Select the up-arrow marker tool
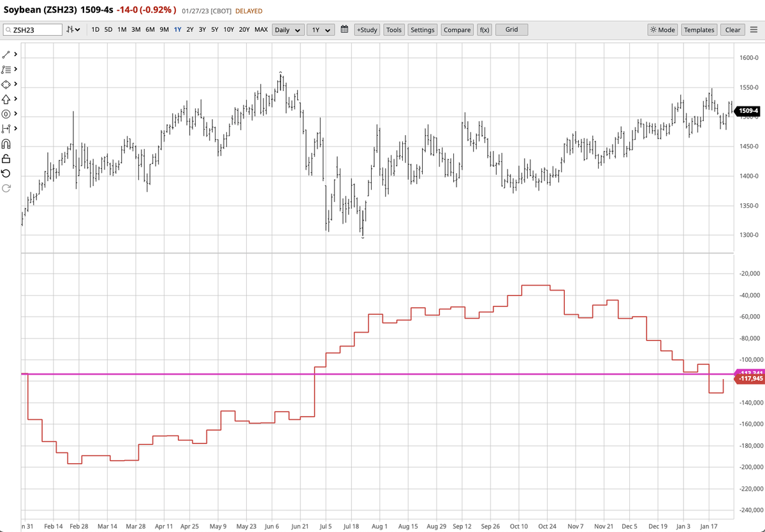This screenshot has width=765, height=532. coord(6,99)
